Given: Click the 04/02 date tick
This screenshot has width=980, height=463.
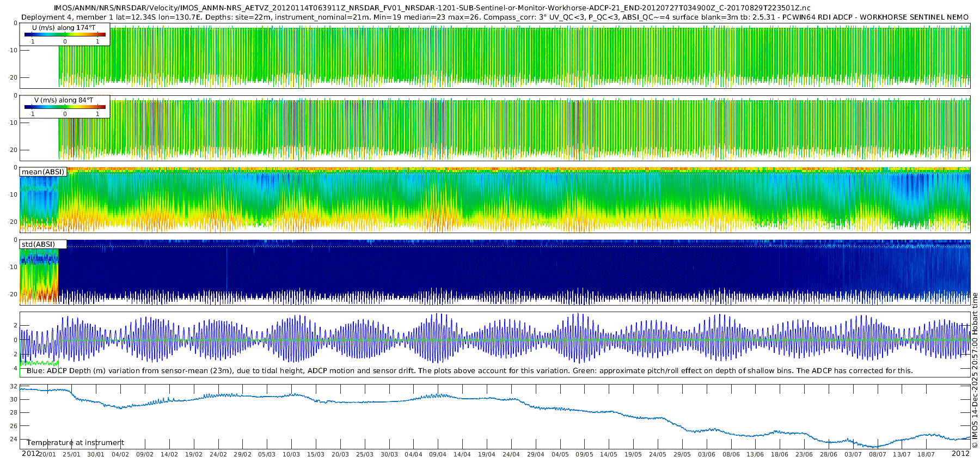Looking at the screenshot, I should coord(120,454).
